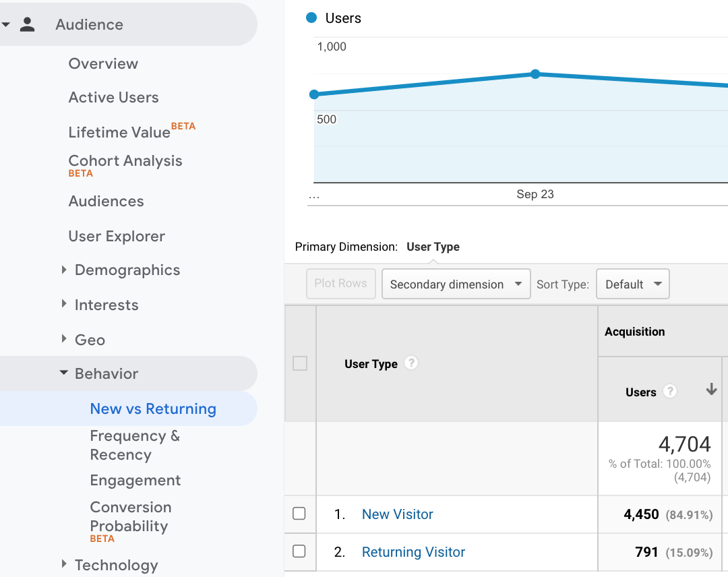Viewport: 728px width, 577px height.
Task: Click the New Visitor link
Action: [397, 514]
